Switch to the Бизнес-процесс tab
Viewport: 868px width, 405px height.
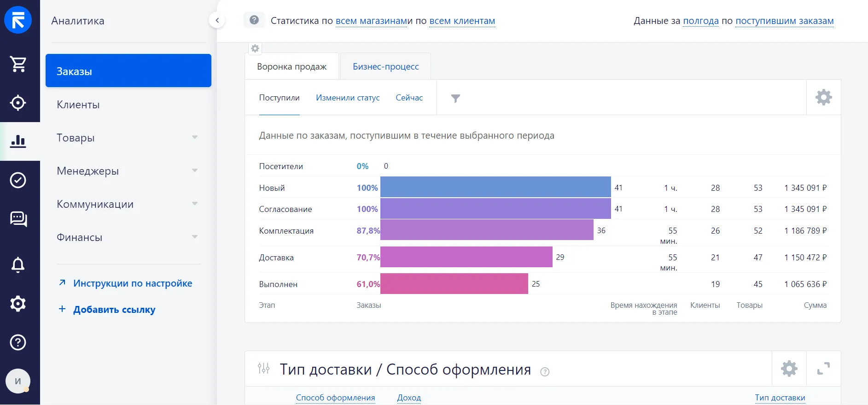pos(386,66)
